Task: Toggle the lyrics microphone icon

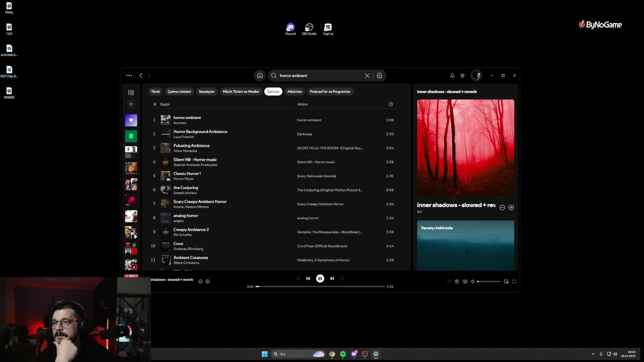Action: click(x=449, y=282)
